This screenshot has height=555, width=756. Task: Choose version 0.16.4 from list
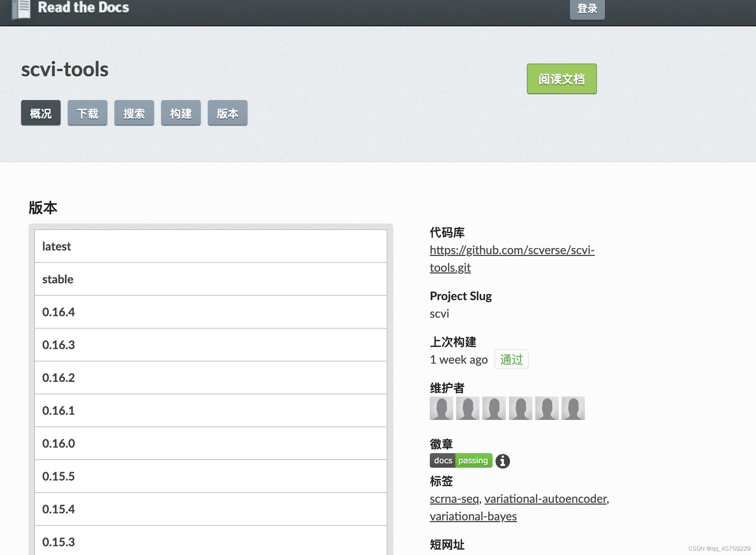58,312
